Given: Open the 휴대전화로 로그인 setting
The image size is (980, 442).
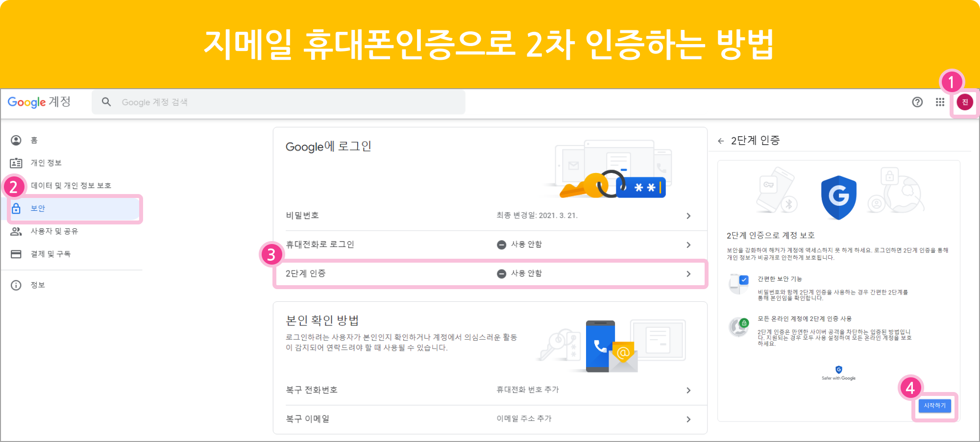Looking at the screenshot, I should pos(490,245).
